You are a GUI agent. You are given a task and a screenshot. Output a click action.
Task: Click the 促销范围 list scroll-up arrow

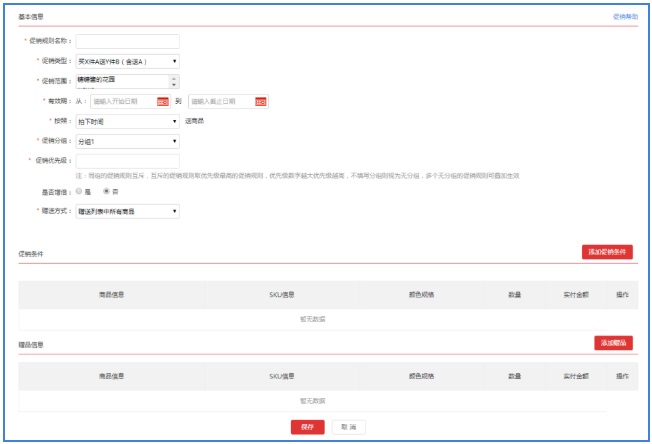(174, 78)
